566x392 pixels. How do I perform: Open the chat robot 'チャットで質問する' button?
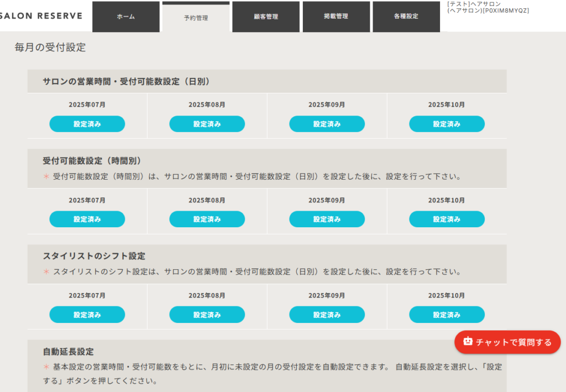click(507, 342)
